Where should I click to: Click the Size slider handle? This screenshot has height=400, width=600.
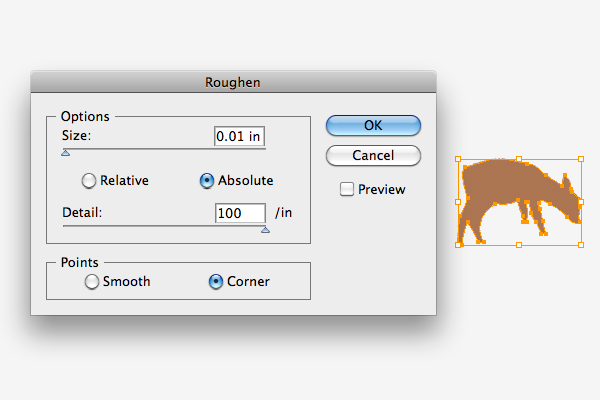(65, 153)
